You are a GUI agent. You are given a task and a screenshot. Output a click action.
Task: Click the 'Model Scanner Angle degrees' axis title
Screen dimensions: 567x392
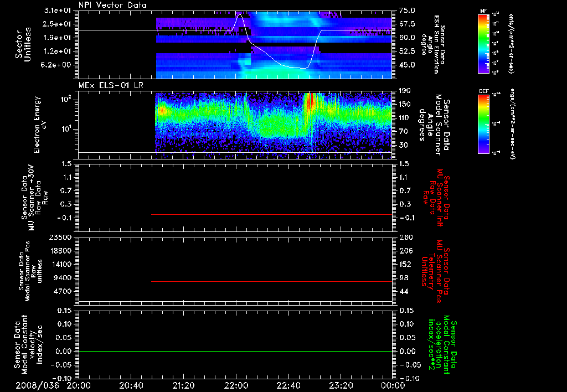[x=434, y=125]
